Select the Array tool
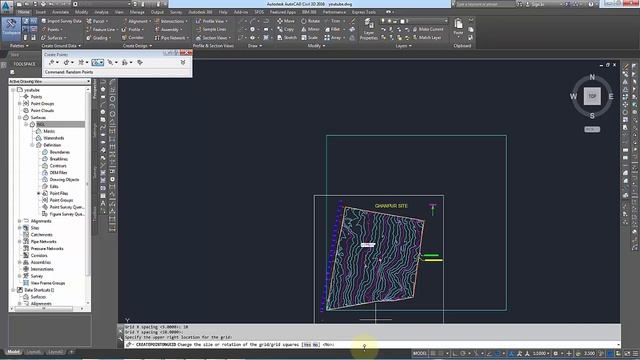 coord(334,38)
